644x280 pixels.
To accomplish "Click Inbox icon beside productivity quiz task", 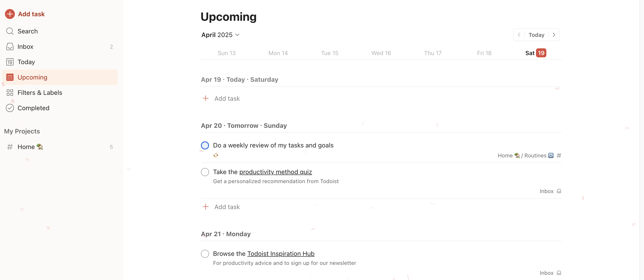I will click(x=559, y=191).
